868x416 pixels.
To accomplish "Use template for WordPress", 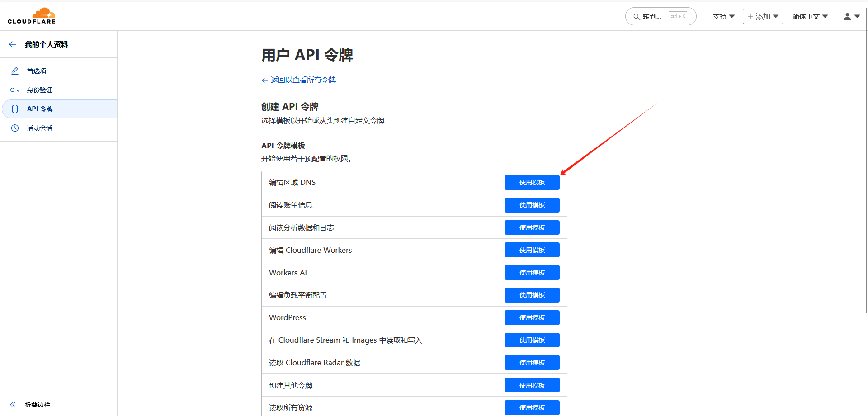I will point(532,317).
